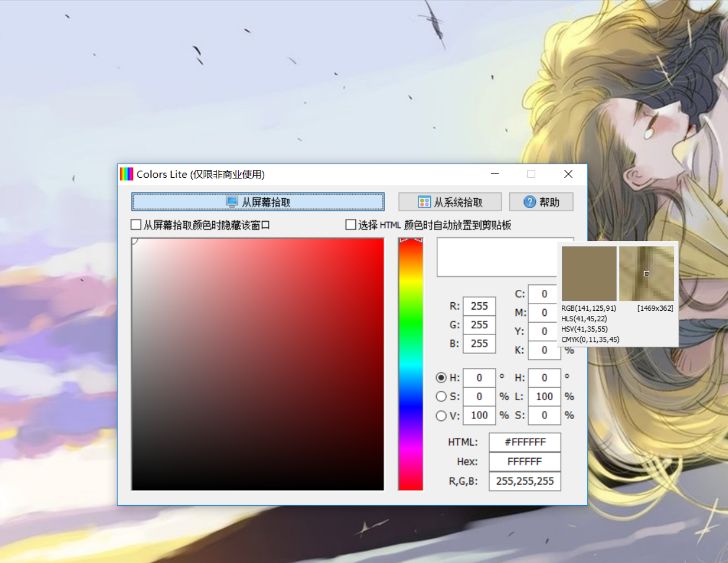The image size is (728, 563).
Task: Focus the L lightness field
Action: pos(544,397)
